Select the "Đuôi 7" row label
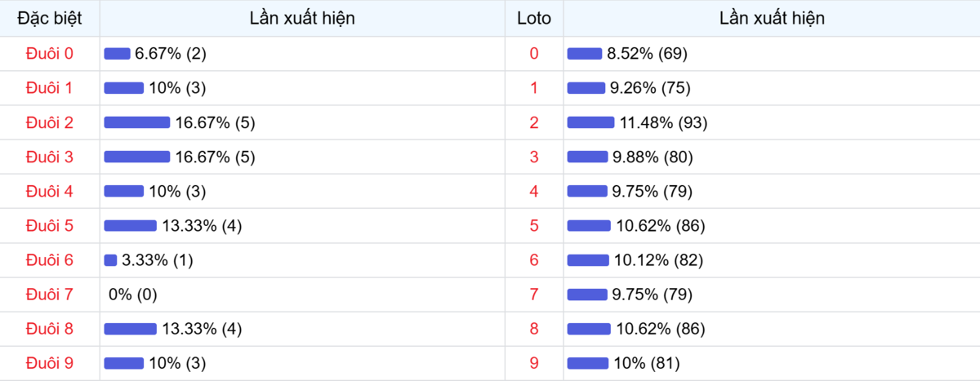 point(50,295)
